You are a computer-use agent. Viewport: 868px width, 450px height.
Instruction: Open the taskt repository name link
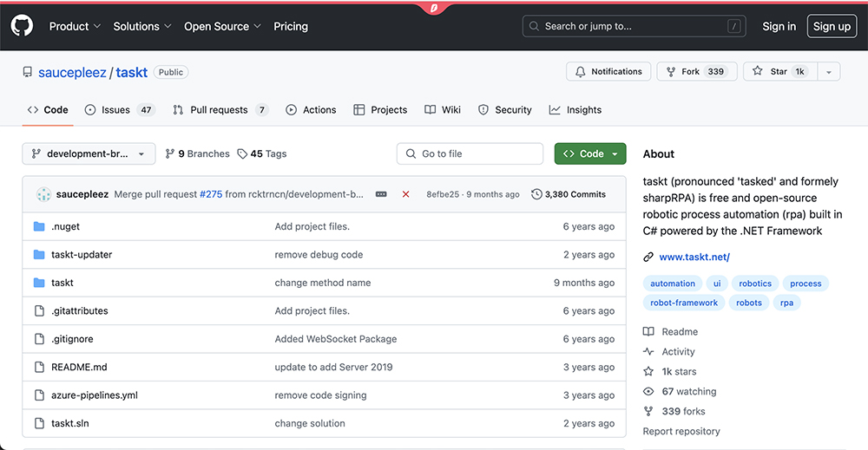coord(132,73)
